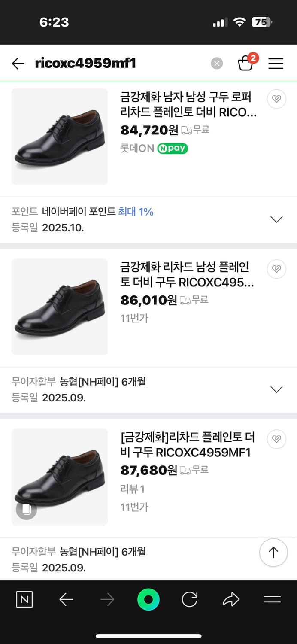
Task: Go back using the top-left arrow
Action: click(x=18, y=63)
